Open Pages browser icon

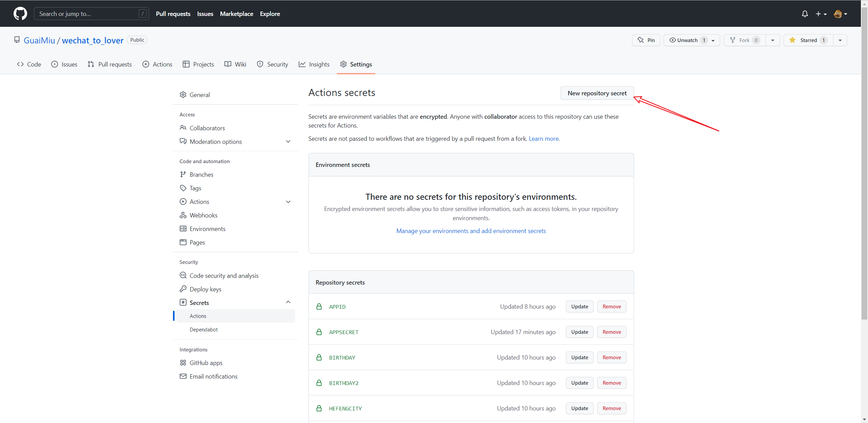click(x=183, y=242)
